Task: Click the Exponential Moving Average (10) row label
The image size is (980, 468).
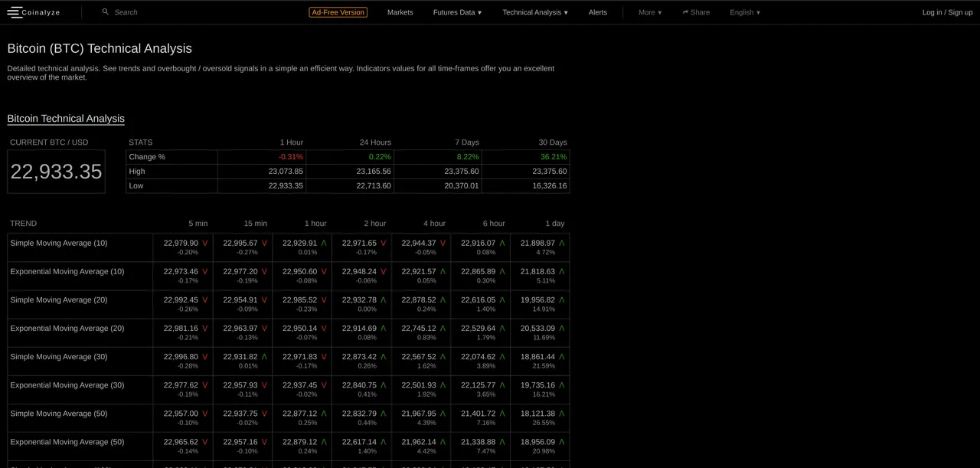Action: pyautogui.click(x=67, y=272)
